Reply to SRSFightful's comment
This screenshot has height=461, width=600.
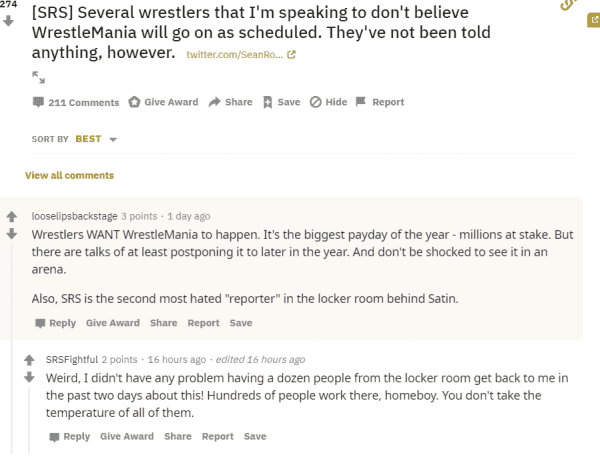click(70, 436)
